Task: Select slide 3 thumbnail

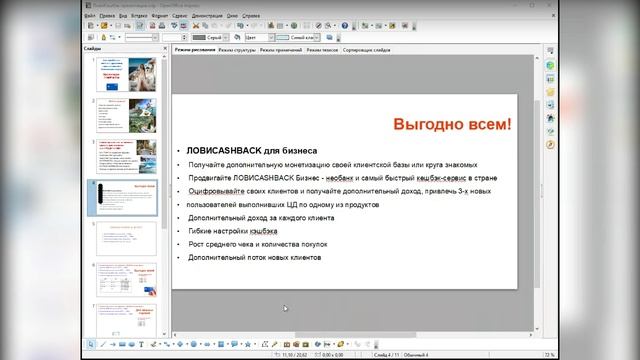Action: (126, 157)
